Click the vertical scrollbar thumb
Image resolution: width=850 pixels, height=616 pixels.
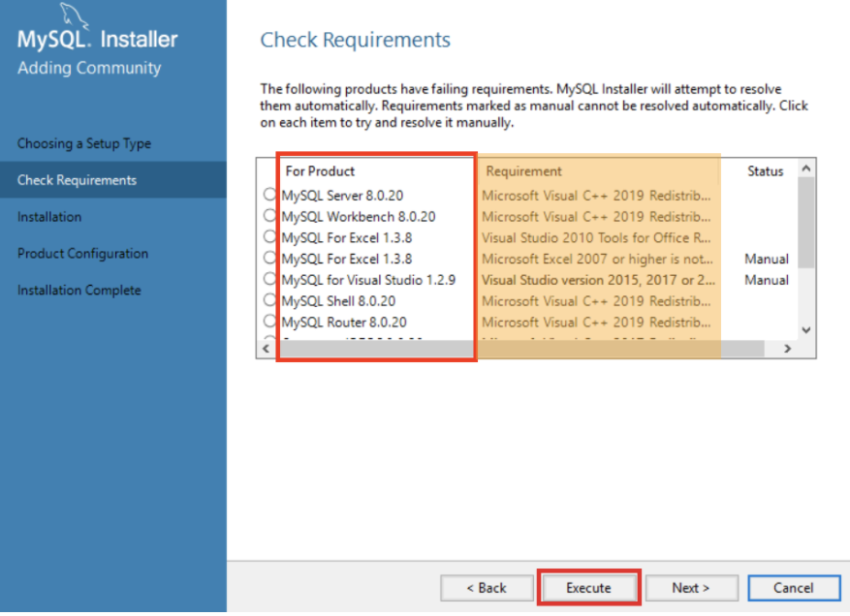point(806,223)
